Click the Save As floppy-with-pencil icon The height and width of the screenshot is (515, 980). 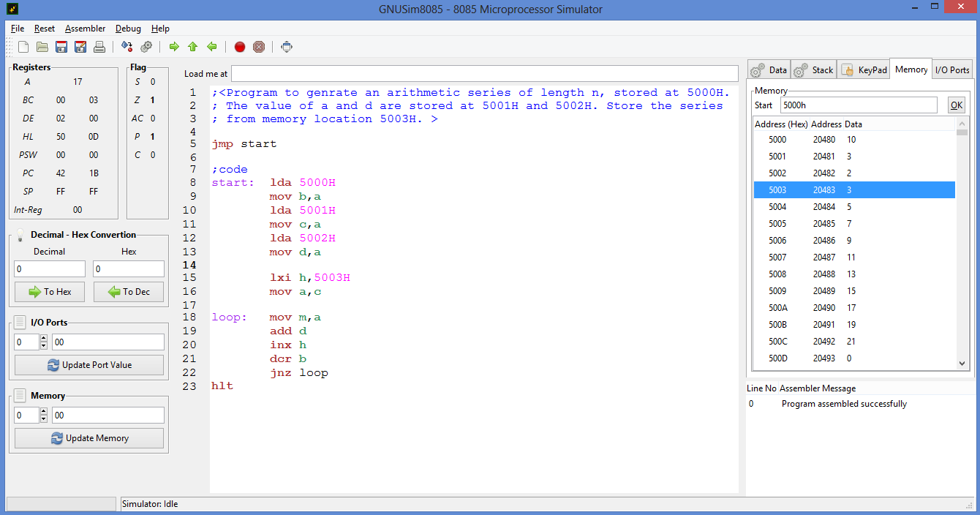80,47
